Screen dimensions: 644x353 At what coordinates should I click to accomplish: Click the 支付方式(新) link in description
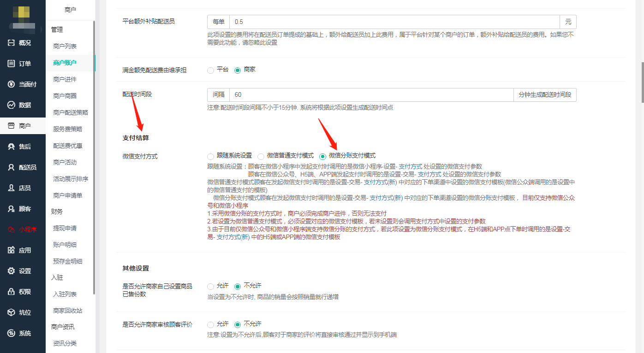pos(380,182)
